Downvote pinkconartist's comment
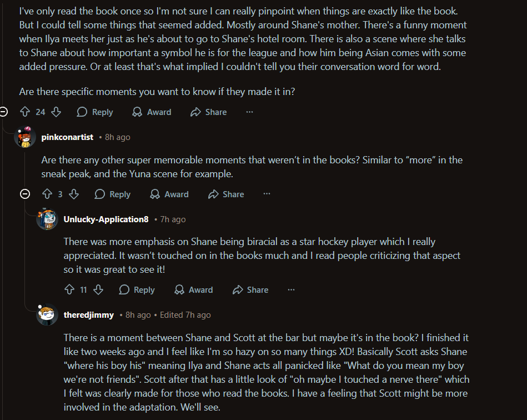This screenshot has width=527, height=420. tap(74, 194)
